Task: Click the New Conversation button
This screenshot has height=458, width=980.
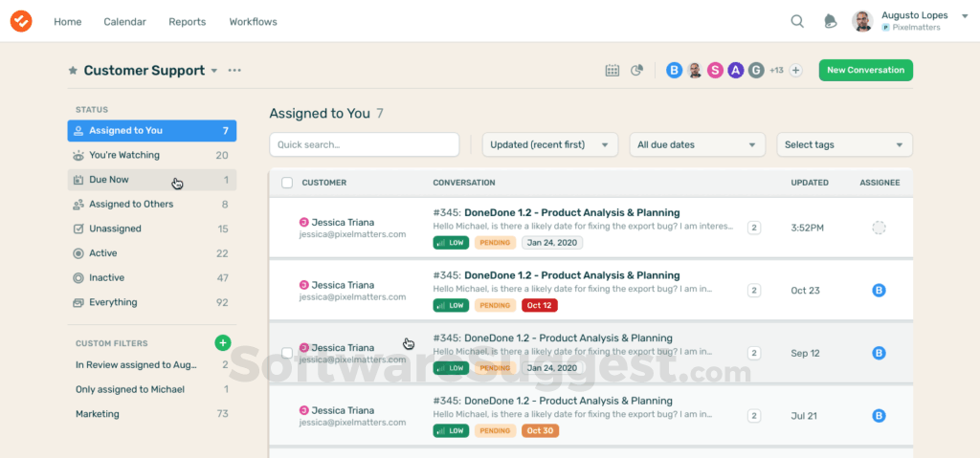Action: click(x=865, y=70)
